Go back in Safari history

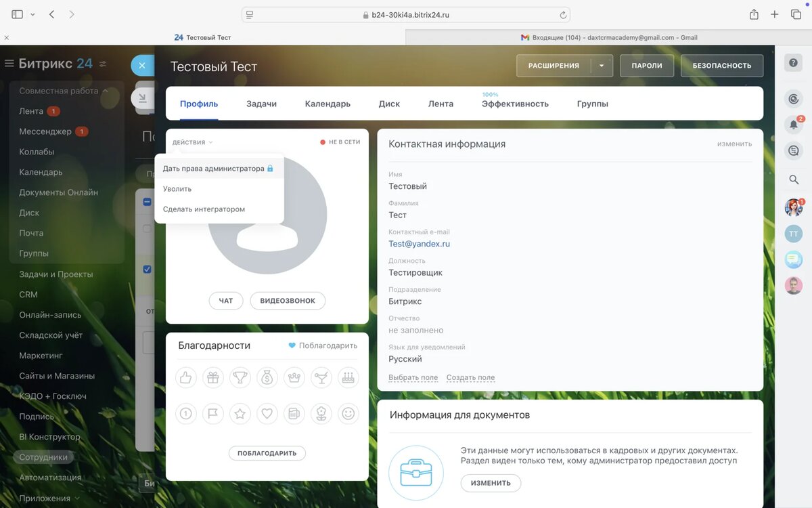[x=51, y=14]
